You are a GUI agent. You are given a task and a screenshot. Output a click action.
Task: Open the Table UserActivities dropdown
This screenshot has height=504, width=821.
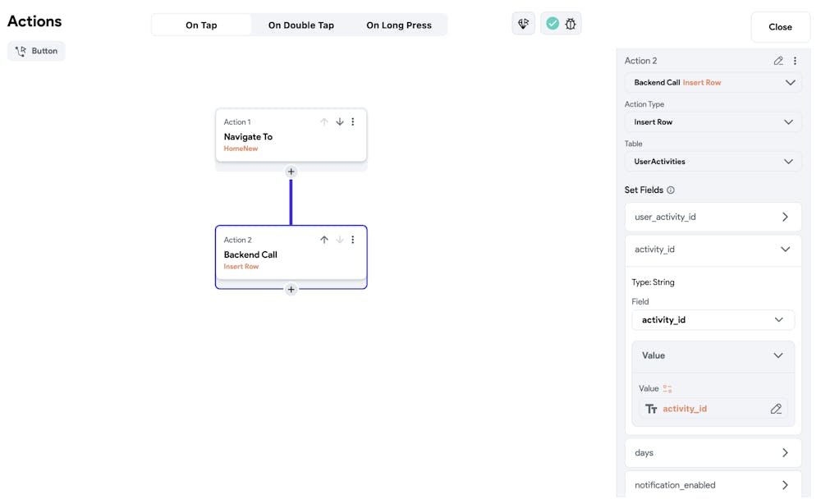click(x=713, y=162)
